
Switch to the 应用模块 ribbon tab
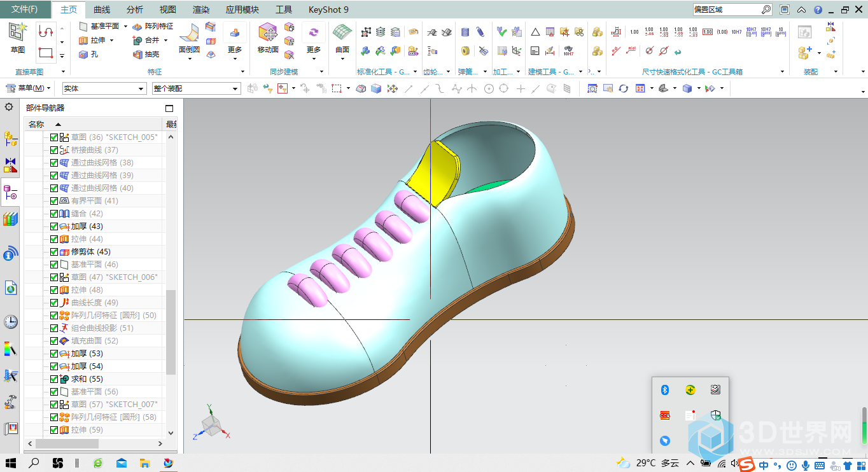click(x=242, y=10)
